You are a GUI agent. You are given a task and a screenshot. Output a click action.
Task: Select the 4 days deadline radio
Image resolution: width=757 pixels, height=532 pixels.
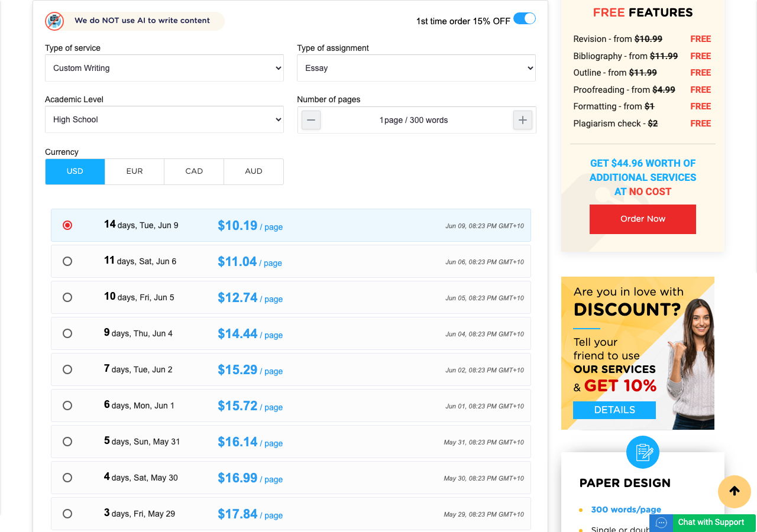67,478
